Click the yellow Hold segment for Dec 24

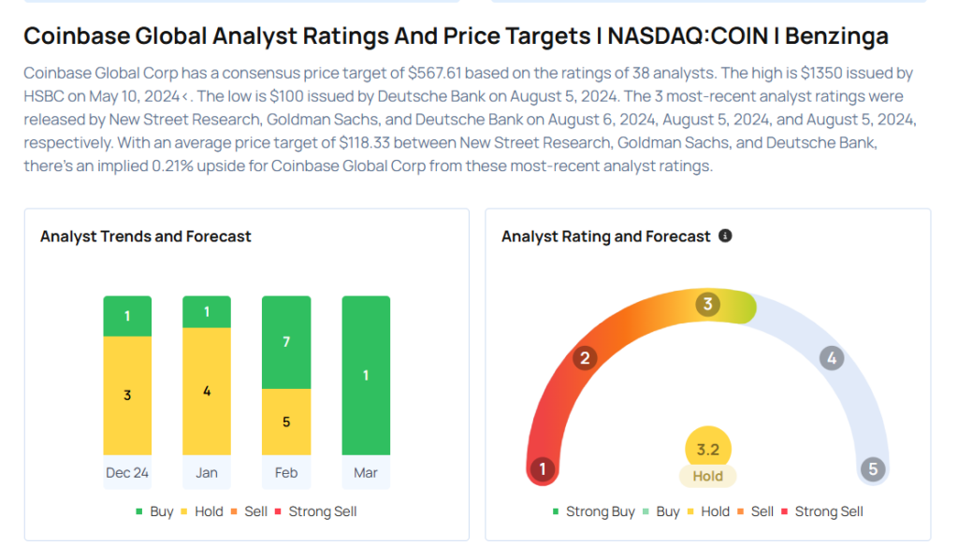(x=127, y=395)
